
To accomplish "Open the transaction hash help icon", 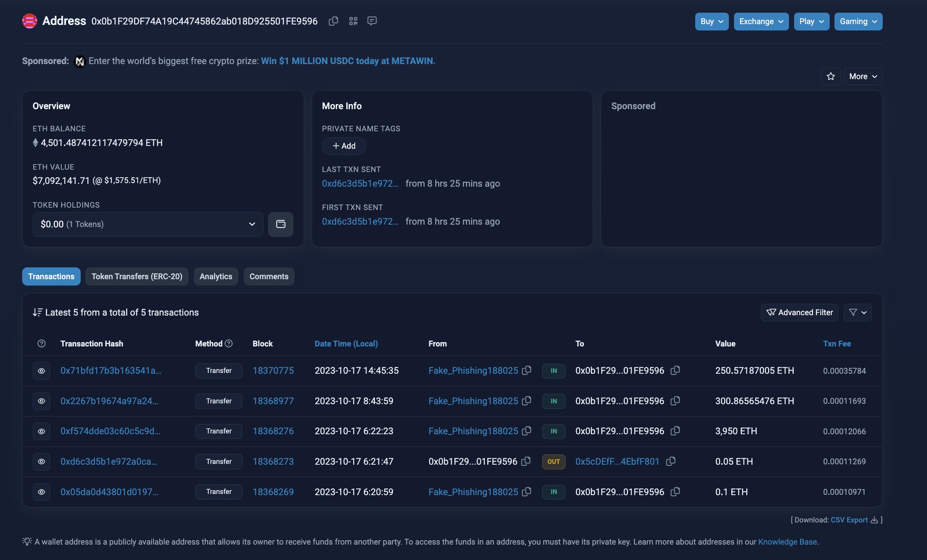I will (x=42, y=344).
